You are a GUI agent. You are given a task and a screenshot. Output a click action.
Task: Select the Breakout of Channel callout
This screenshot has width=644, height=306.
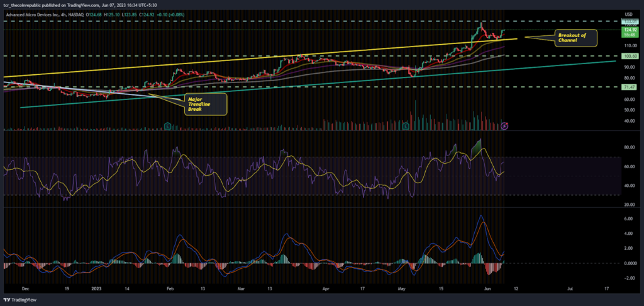[575, 38]
